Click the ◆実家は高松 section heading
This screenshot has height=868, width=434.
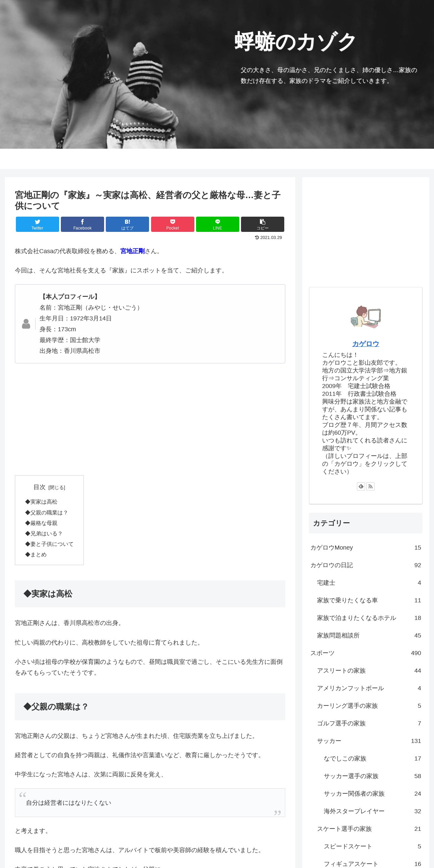tap(150, 594)
